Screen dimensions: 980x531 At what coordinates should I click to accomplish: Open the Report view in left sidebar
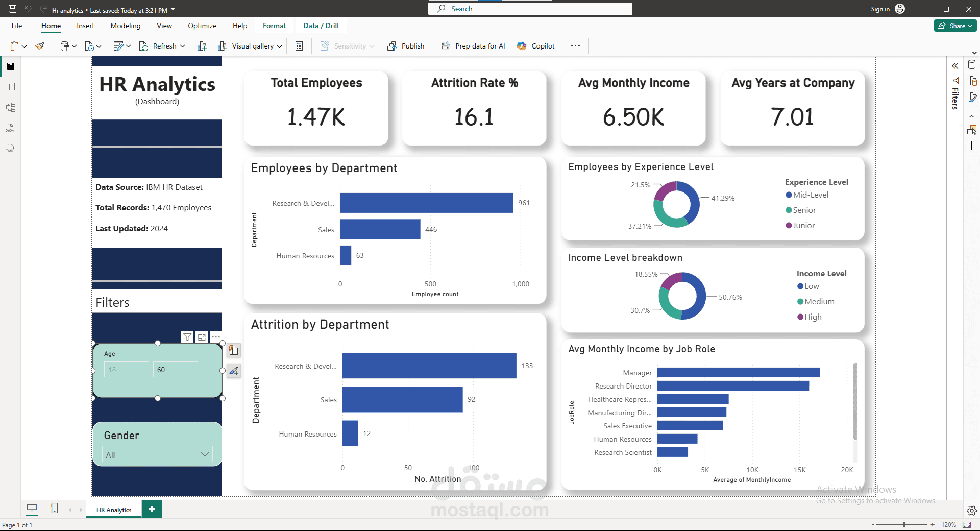coord(11,66)
